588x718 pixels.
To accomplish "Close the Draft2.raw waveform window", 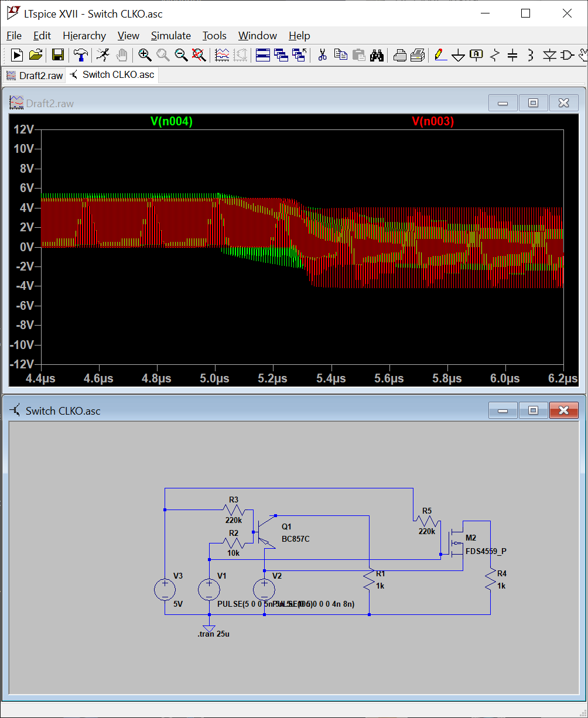I will [564, 103].
